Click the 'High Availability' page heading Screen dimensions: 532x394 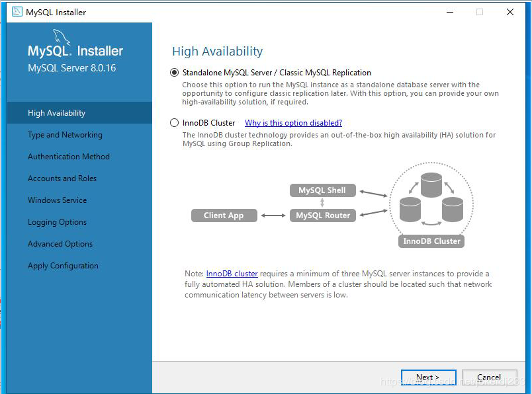click(x=218, y=52)
